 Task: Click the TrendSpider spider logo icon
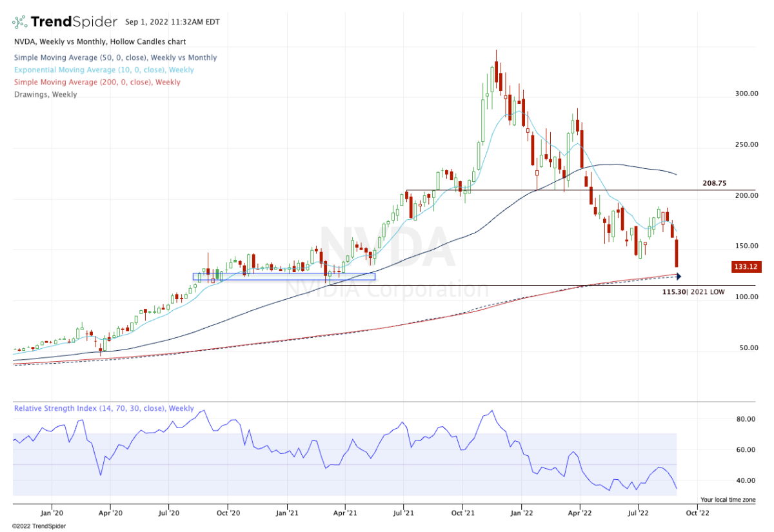(19, 22)
